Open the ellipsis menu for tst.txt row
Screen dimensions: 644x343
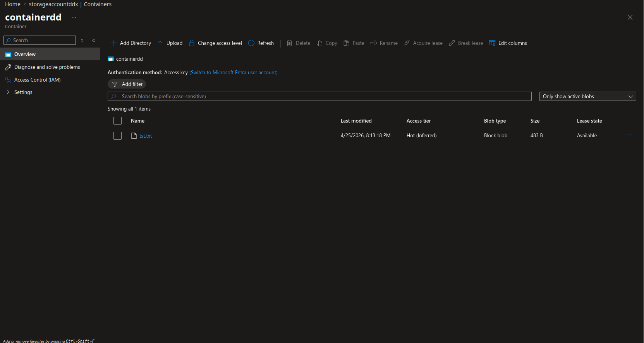(x=628, y=135)
